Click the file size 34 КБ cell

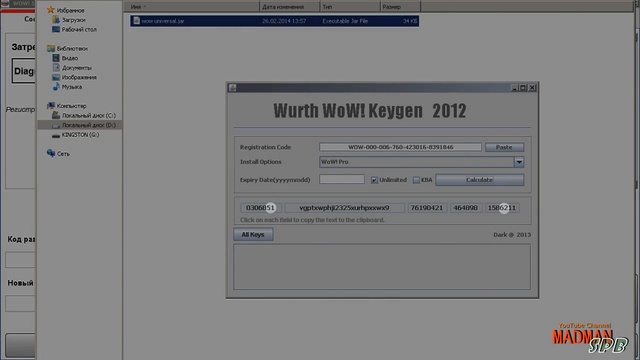410,21
